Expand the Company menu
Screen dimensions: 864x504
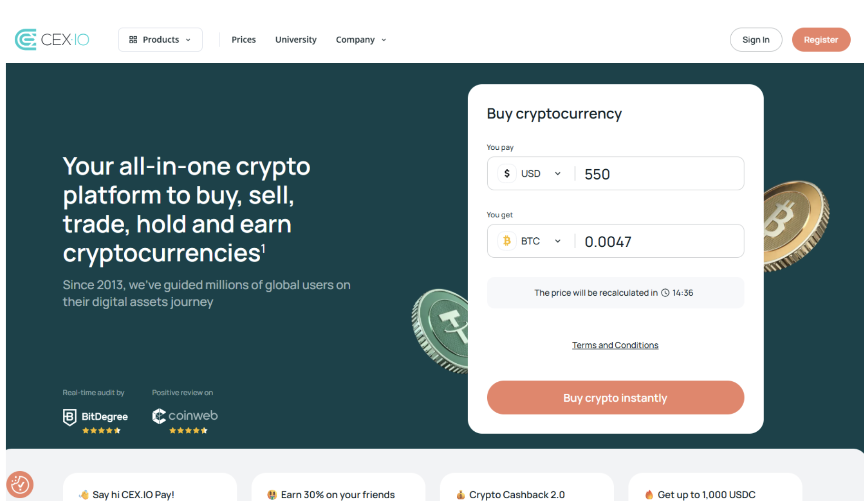[x=361, y=39]
